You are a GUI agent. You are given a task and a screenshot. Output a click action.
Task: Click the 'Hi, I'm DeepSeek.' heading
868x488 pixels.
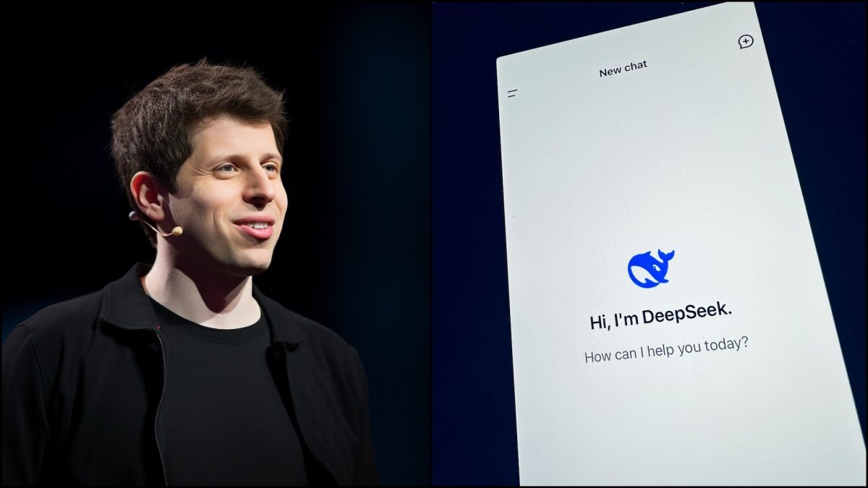tap(661, 315)
